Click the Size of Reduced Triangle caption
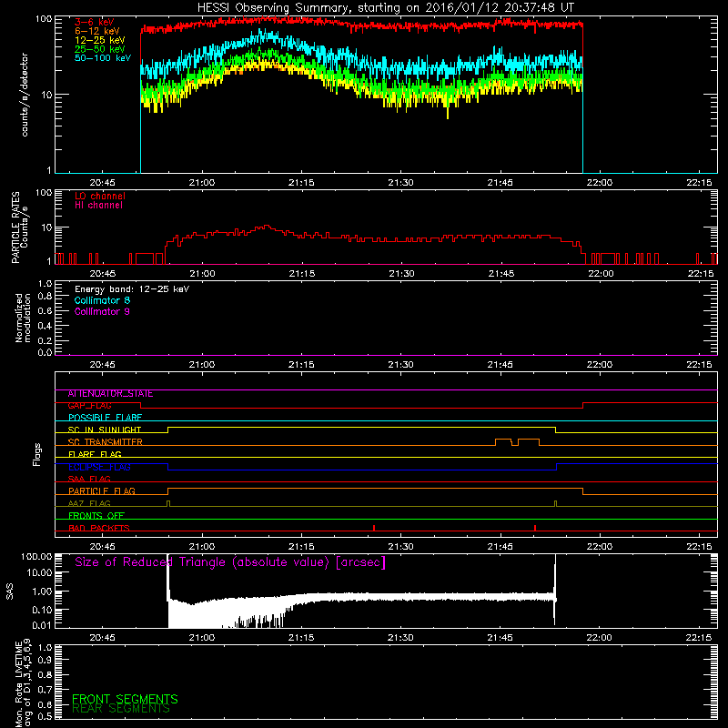Viewport: 728px width, 728px height. (x=230, y=562)
